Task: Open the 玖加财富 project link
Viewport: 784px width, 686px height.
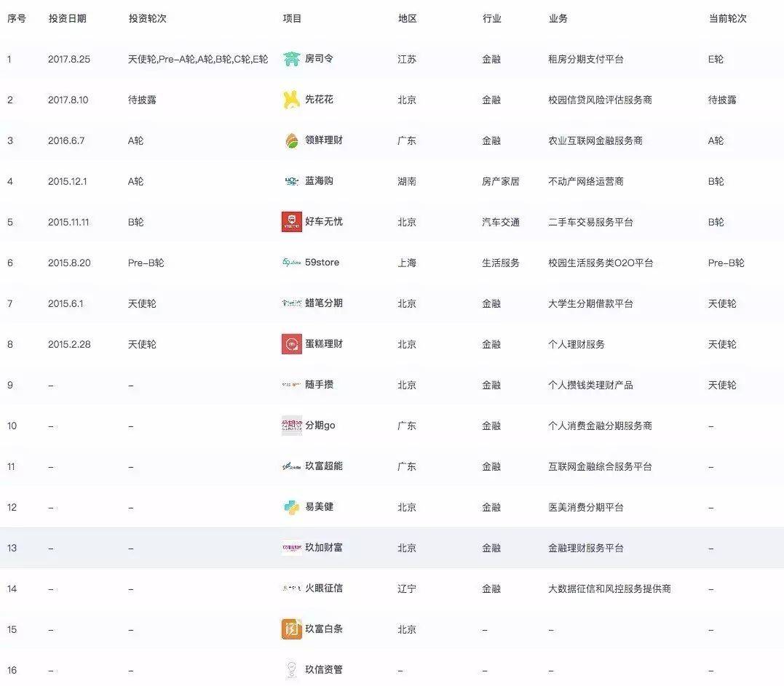Action: point(324,548)
